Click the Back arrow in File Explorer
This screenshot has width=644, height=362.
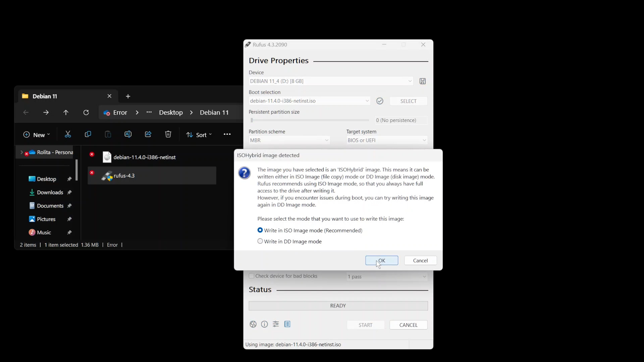pos(26,113)
